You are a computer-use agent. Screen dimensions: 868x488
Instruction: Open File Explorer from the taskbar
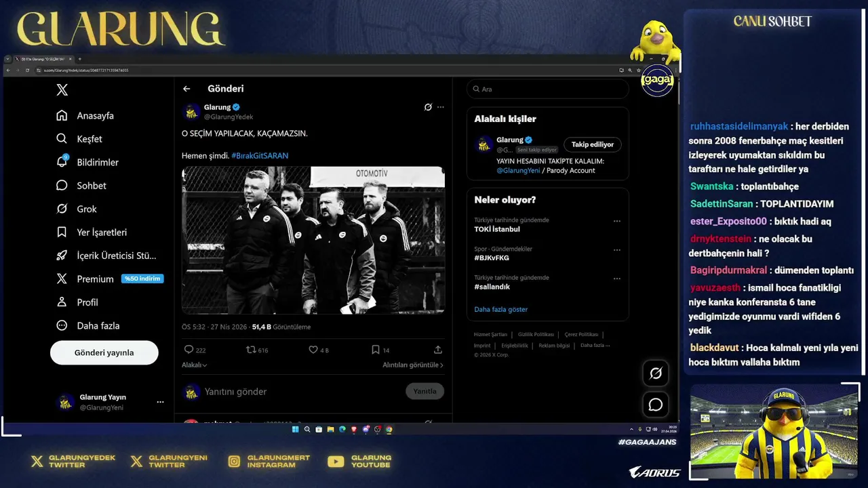(x=330, y=429)
